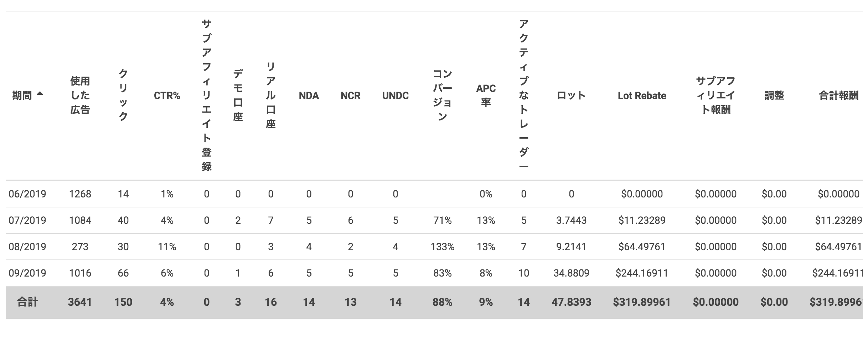Click the UNDC column header
Screen dimensions: 868x340
395,96
